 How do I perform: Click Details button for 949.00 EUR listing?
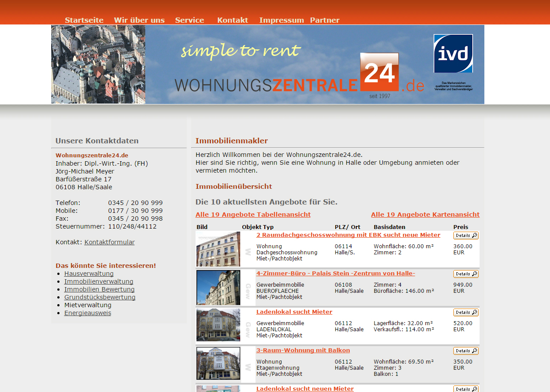[466, 274]
